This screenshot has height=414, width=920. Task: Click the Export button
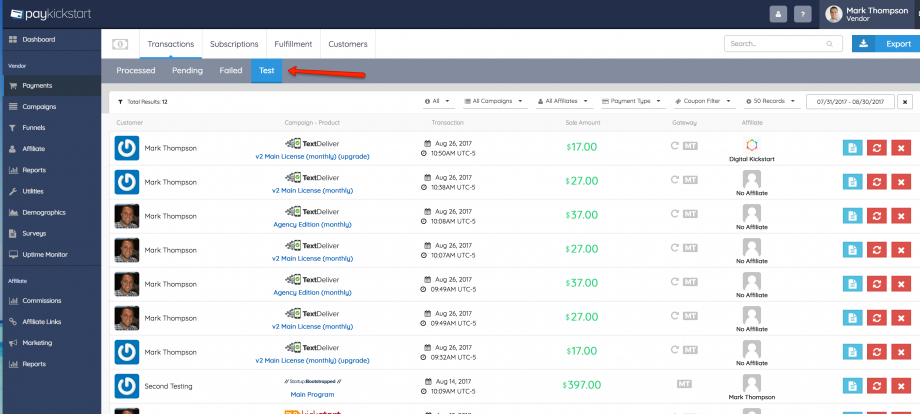coord(886,44)
